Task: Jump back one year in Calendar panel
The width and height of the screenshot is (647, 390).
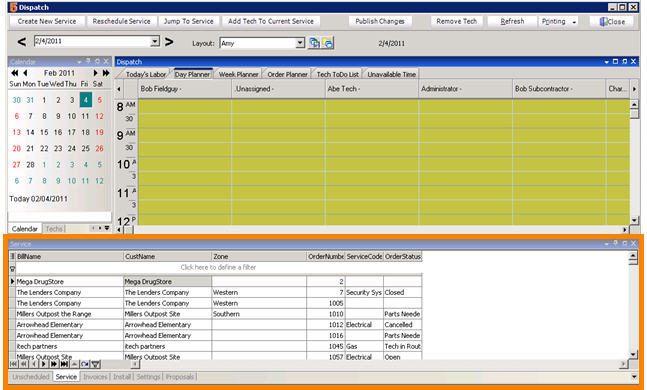Action: 15,73
